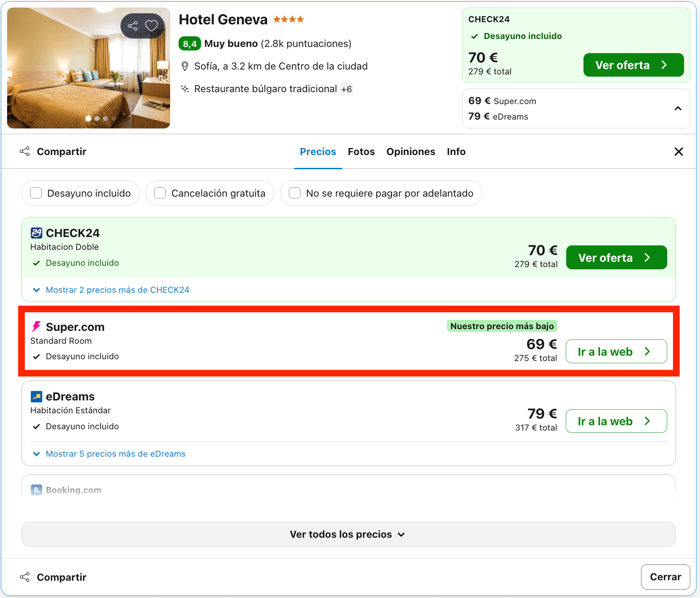Viewport: 700px width, 598px height.
Task: Click the third photo carousel dot
Action: (x=105, y=118)
